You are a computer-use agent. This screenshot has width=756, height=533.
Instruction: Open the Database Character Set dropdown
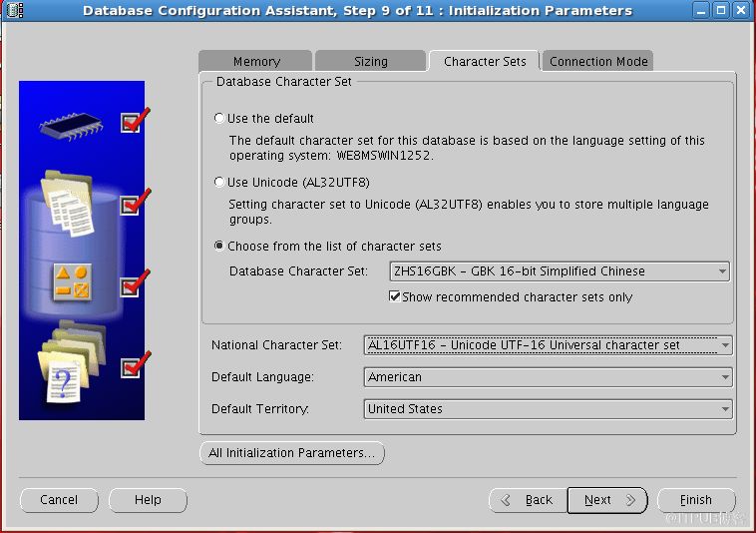560,271
